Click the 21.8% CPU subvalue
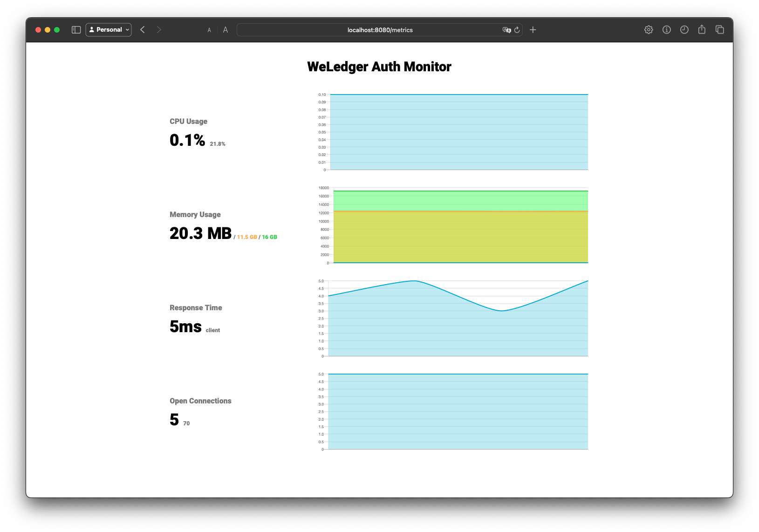 (x=218, y=144)
